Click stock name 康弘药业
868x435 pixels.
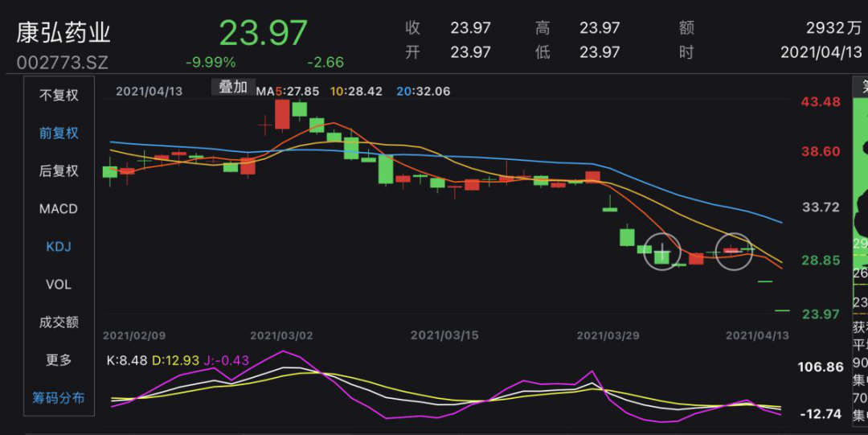coord(63,33)
